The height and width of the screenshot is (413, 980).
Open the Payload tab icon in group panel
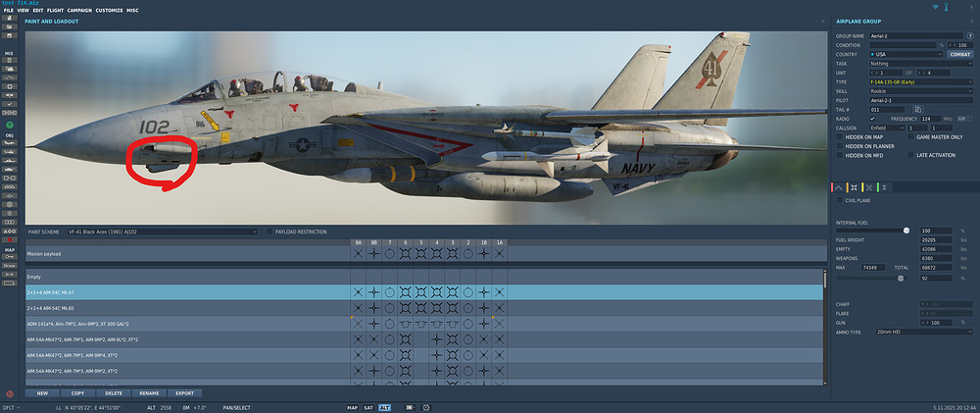854,186
